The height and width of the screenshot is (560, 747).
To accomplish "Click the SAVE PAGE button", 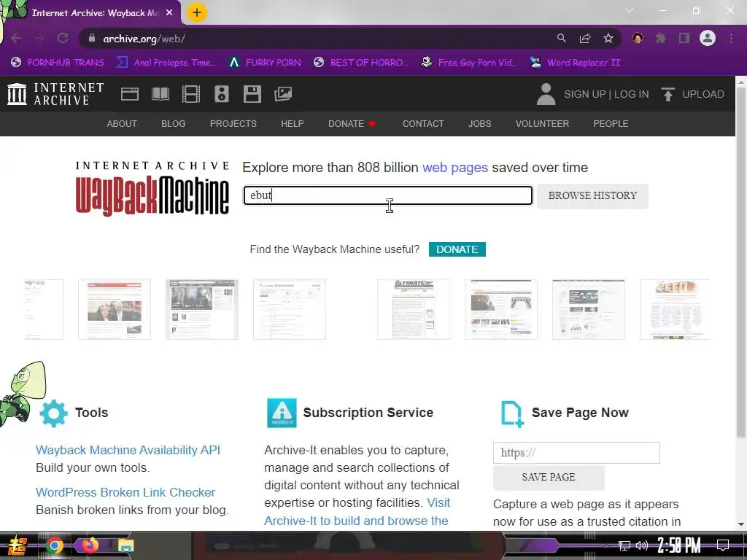I will [x=549, y=477].
